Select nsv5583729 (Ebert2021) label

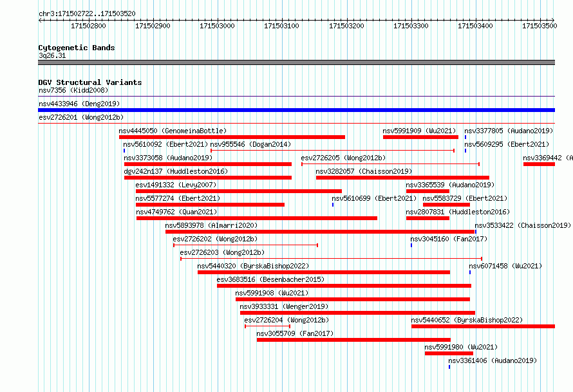click(465, 198)
